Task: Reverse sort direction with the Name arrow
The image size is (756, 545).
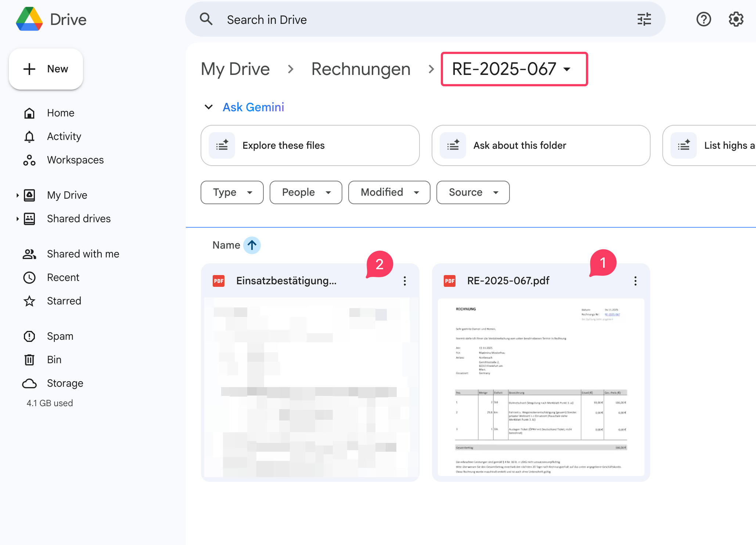Action: [252, 245]
